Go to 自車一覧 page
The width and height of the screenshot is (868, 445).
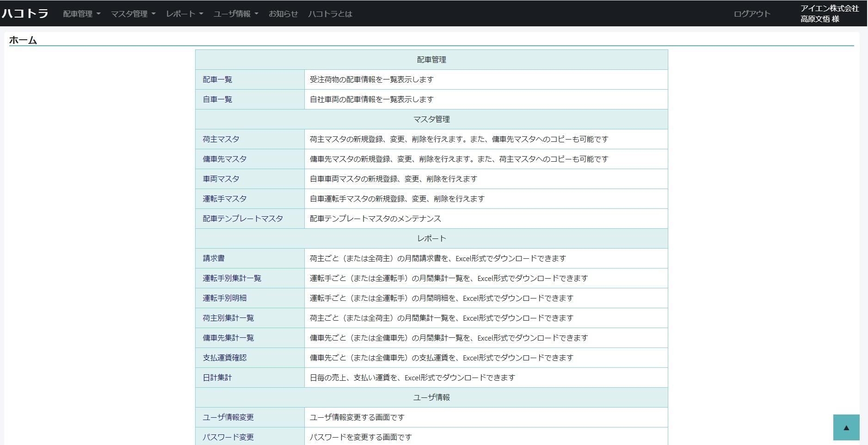tap(217, 99)
